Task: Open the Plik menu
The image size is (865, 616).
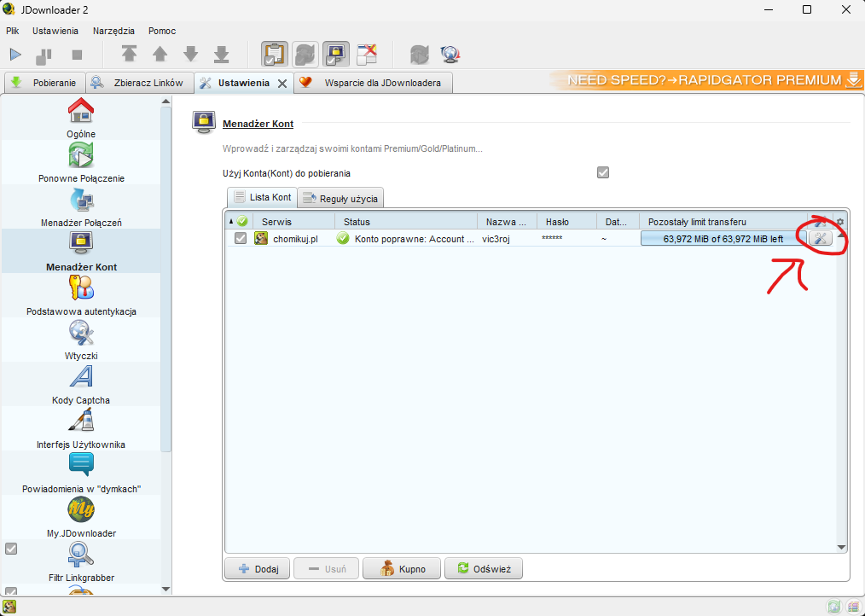Action: pyautogui.click(x=13, y=31)
